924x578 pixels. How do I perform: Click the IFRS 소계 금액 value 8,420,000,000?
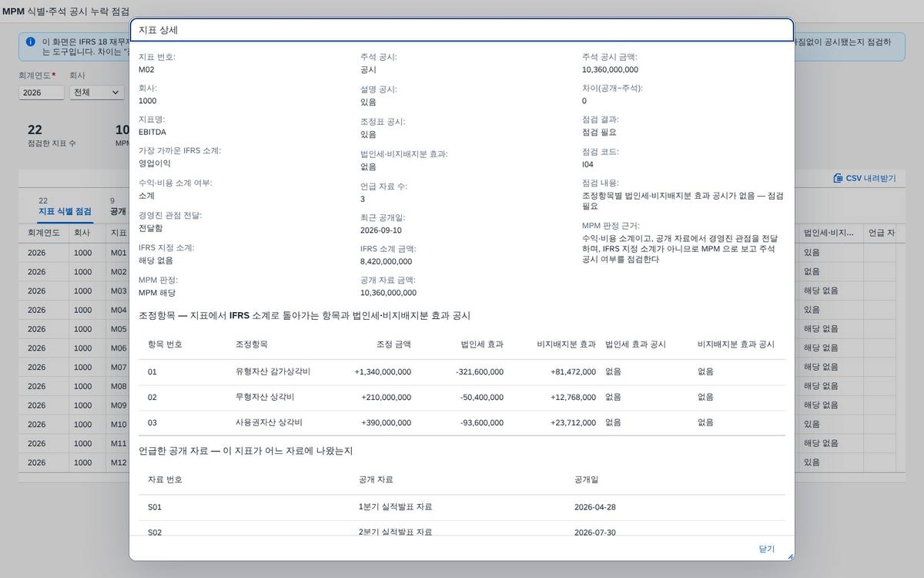click(386, 261)
